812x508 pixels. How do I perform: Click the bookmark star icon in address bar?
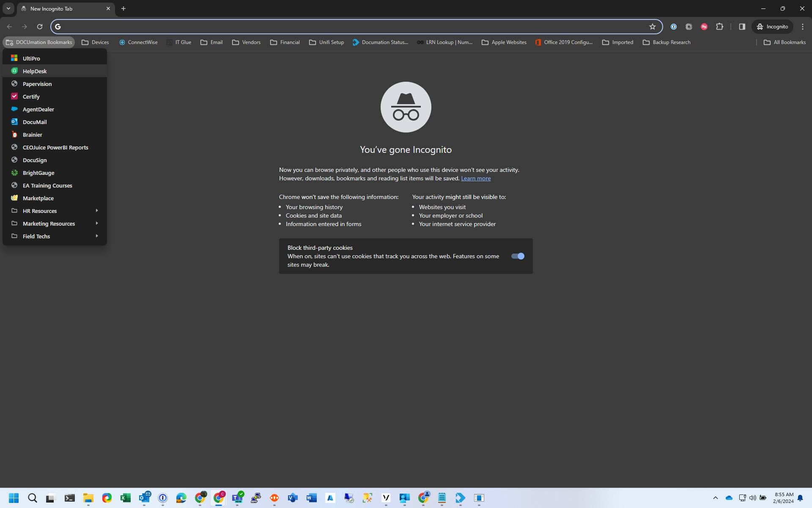[x=653, y=27]
